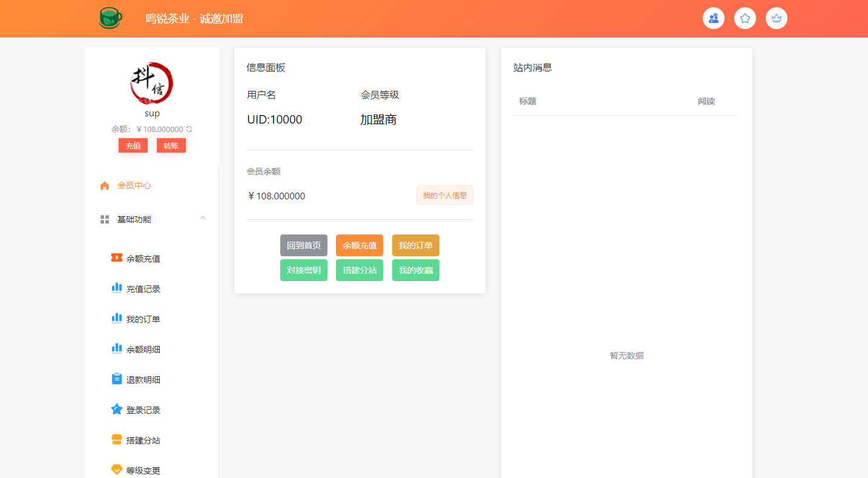Screen dimensions: 868x478
Task: Refresh balance with the reload icon
Action: [x=189, y=129]
